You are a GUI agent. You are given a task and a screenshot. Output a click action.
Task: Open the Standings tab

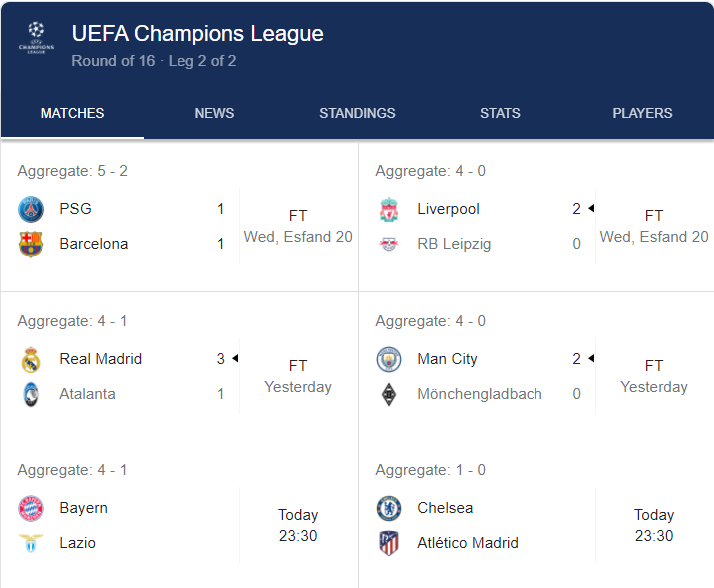[x=357, y=113]
